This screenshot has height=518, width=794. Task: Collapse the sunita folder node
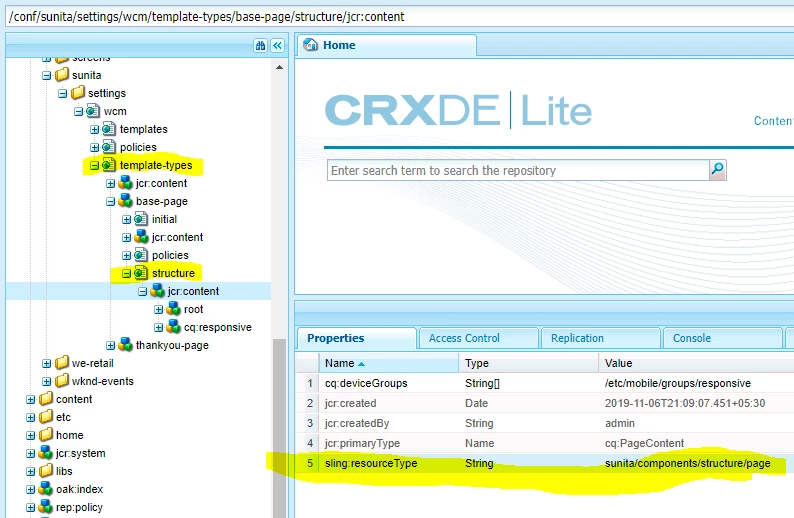[x=47, y=75]
